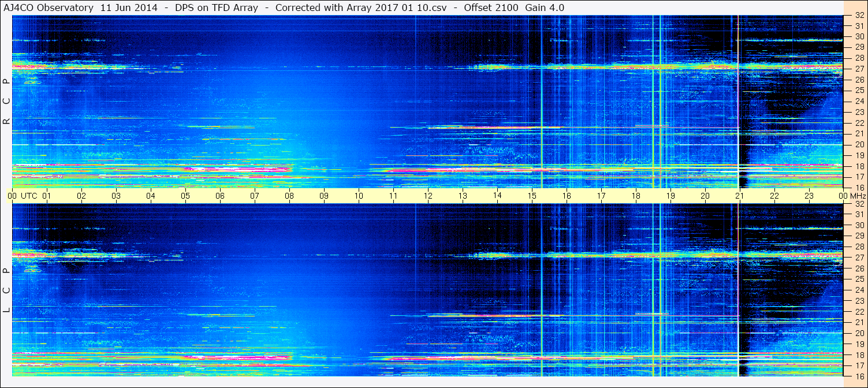Click the RCP vertical axis label
This screenshot has width=868, height=388.
click(x=6, y=102)
